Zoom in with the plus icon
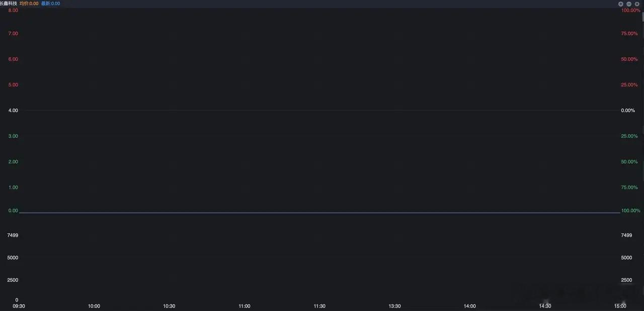644x311 pixels. point(621,4)
